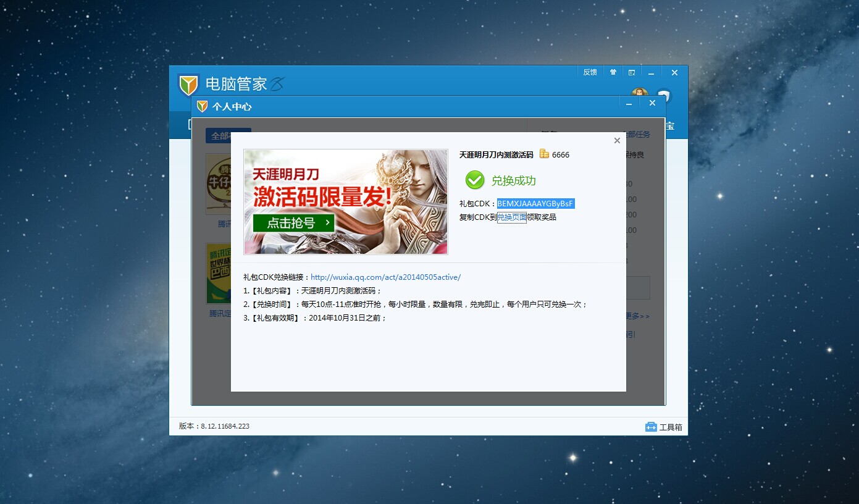
Task: Minimize the 个人中心 window
Action: [x=629, y=104]
